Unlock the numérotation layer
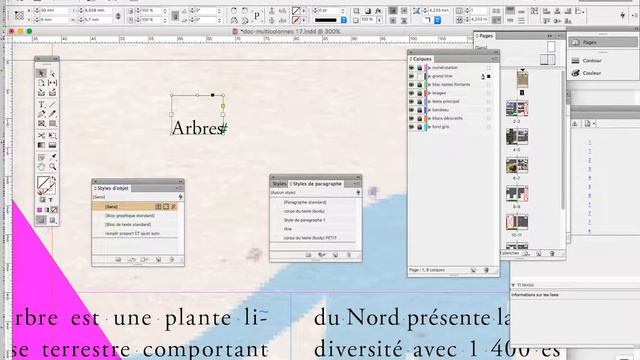The image size is (640, 360). (x=420, y=68)
